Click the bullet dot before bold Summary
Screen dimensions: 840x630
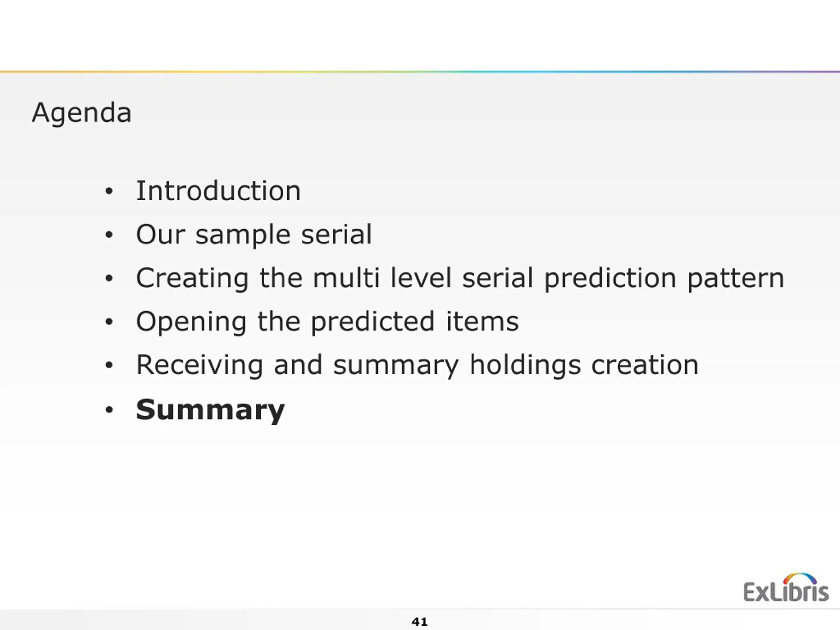point(109,409)
